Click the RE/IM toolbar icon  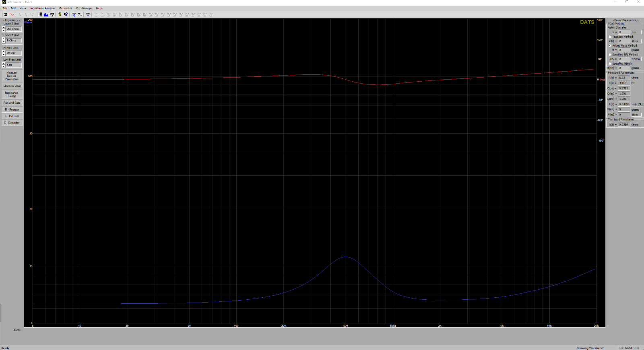tap(80, 14)
